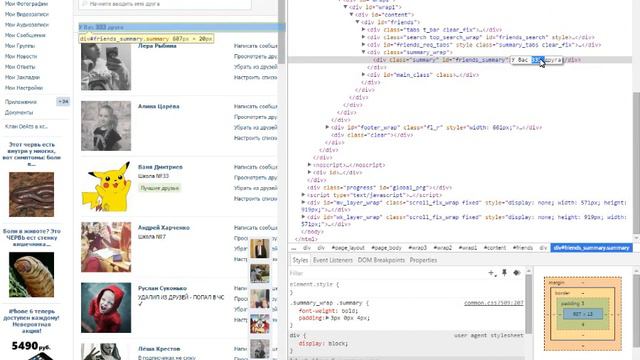This screenshot has height=360, width=640.
Task: Open the DOM Breakpoints tab
Action: (381, 260)
